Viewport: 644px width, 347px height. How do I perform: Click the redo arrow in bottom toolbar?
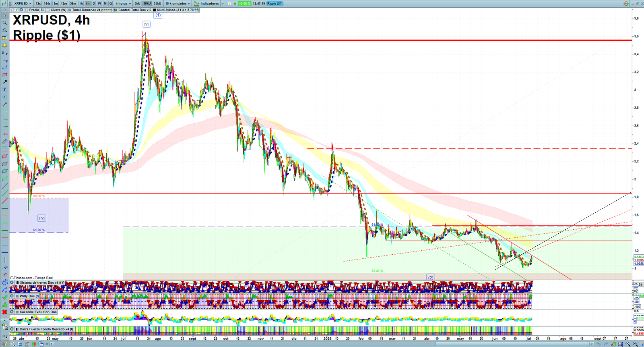(x=606, y=344)
